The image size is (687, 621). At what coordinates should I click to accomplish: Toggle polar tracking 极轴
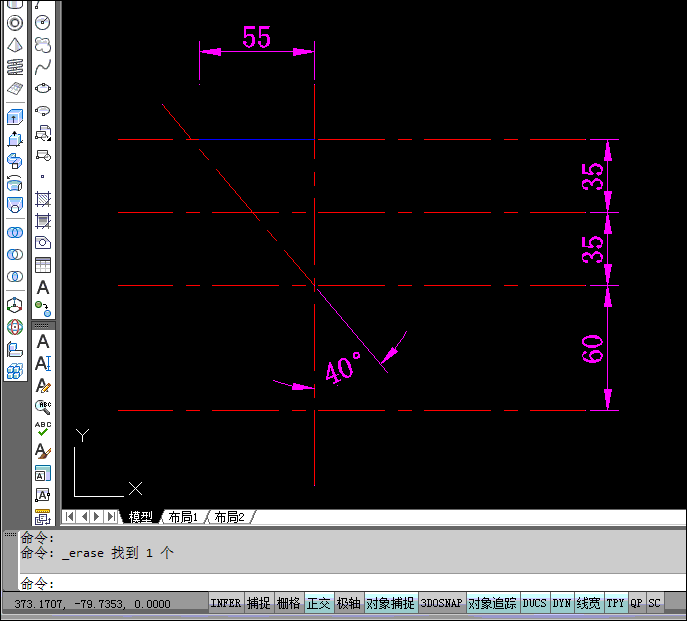point(349,603)
